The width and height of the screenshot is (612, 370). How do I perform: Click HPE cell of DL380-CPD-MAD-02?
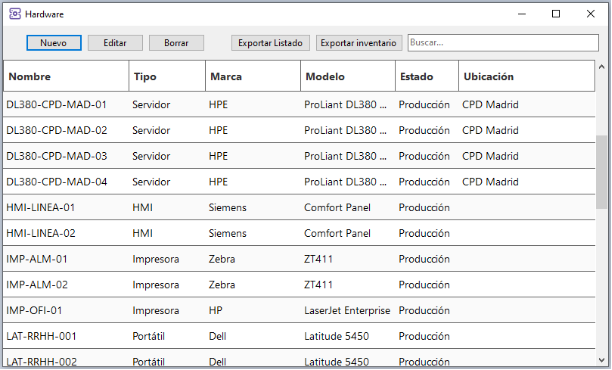coord(218,130)
